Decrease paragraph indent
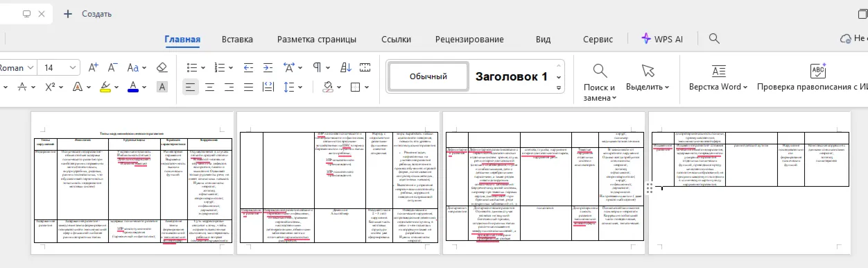This screenshot has height=268, width=868. pyautogui.click(x=248, y=67)
